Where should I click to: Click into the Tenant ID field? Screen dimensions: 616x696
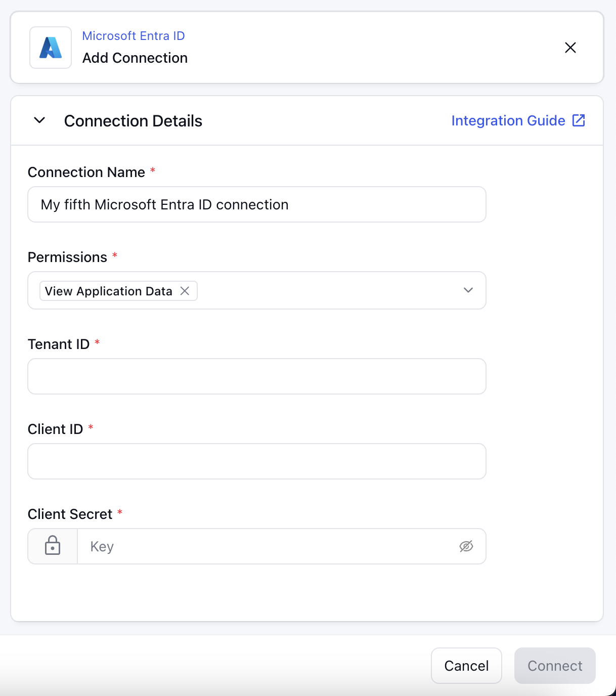tap(257, 376)
